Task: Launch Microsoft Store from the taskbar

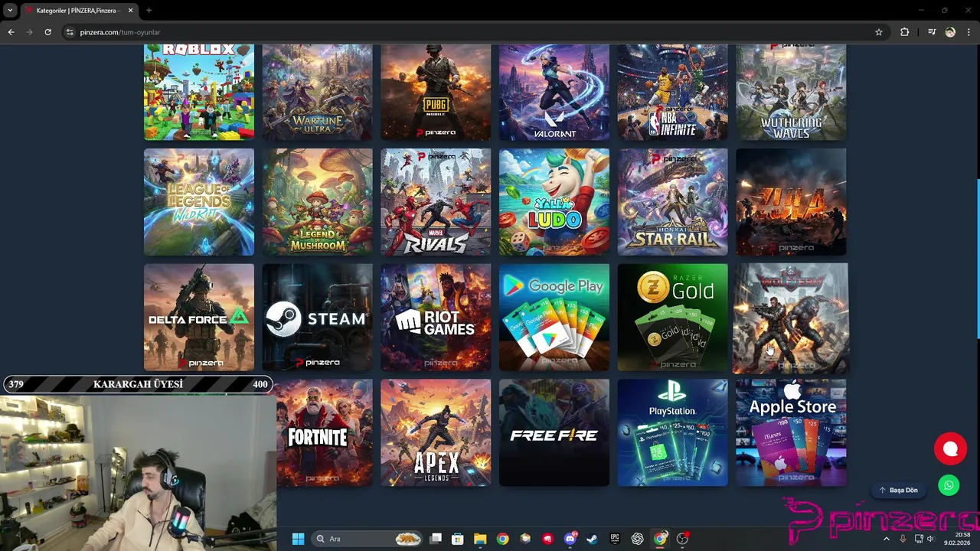Action: (x=458, y=539)
